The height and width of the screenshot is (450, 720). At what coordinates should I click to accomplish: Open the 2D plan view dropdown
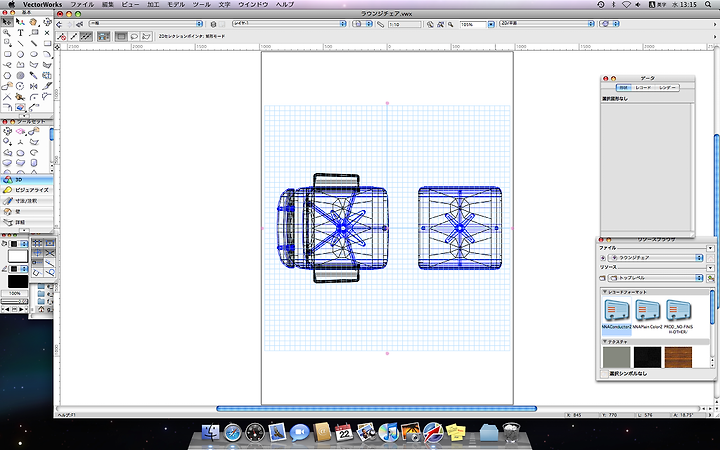[x=547, y=24]
